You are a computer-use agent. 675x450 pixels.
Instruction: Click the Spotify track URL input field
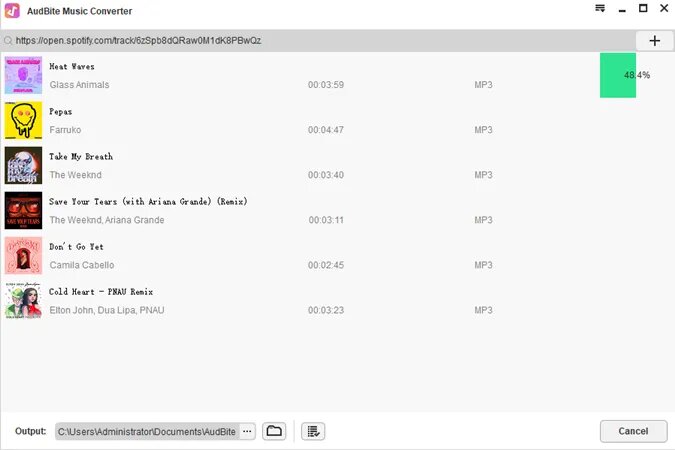click(319, 41)
